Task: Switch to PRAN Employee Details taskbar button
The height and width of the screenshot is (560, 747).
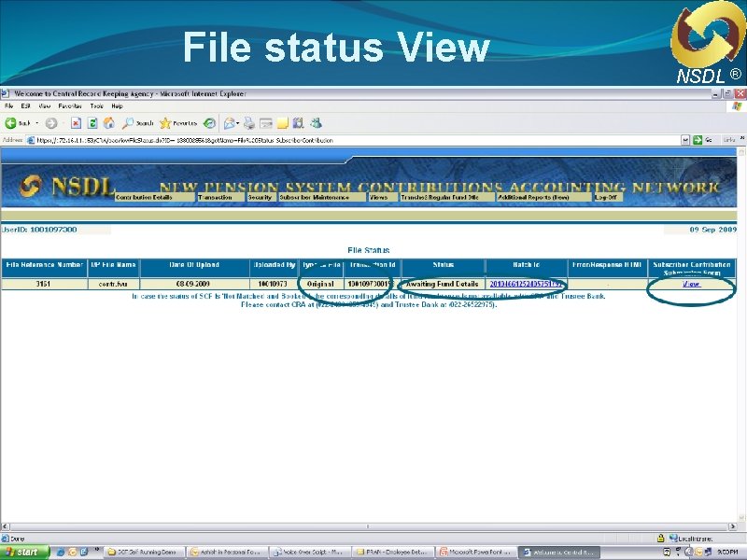Action: click(x=393, y=552)
